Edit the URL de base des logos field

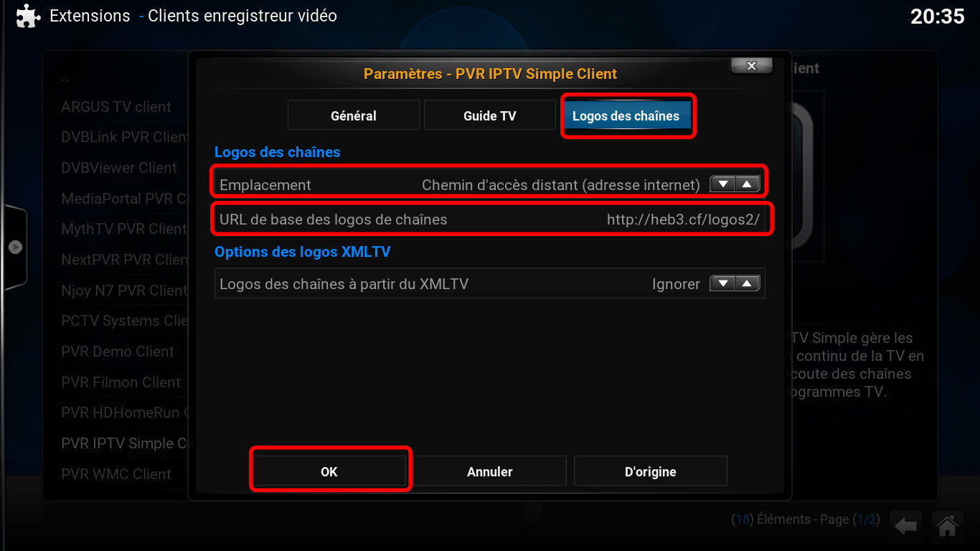tap(490, 220)
